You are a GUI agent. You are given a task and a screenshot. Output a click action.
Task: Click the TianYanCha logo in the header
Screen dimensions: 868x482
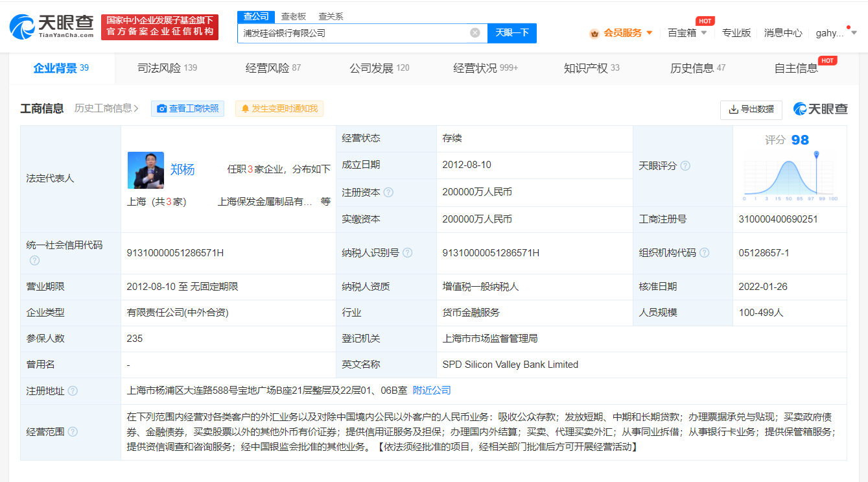pos(52,27)
